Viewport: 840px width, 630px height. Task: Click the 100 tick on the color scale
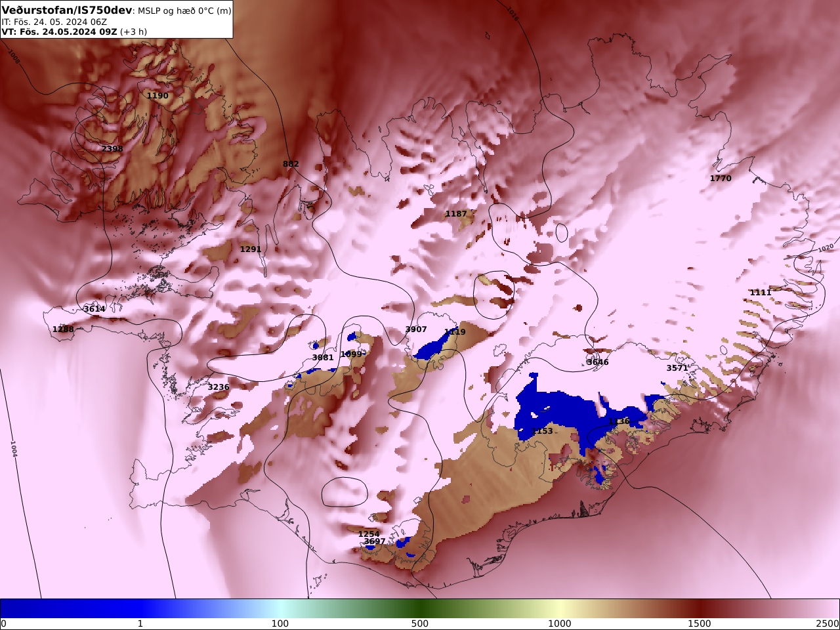pos(280,623)
